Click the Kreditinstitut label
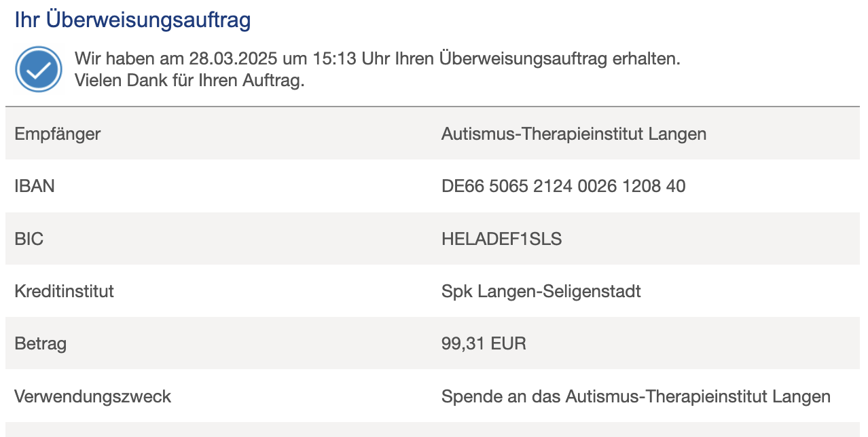 point(64,291)
